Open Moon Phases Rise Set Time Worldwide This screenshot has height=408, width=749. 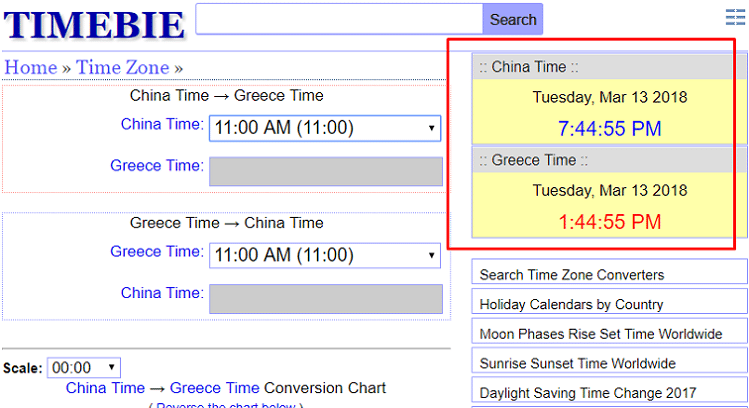click(600, 334)
